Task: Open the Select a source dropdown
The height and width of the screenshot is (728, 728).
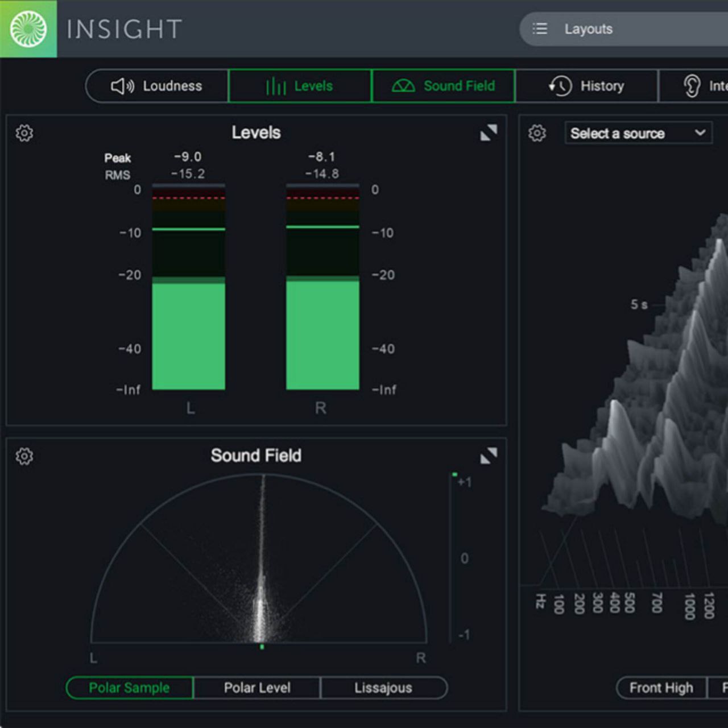Action: click(x=638, y=133)
